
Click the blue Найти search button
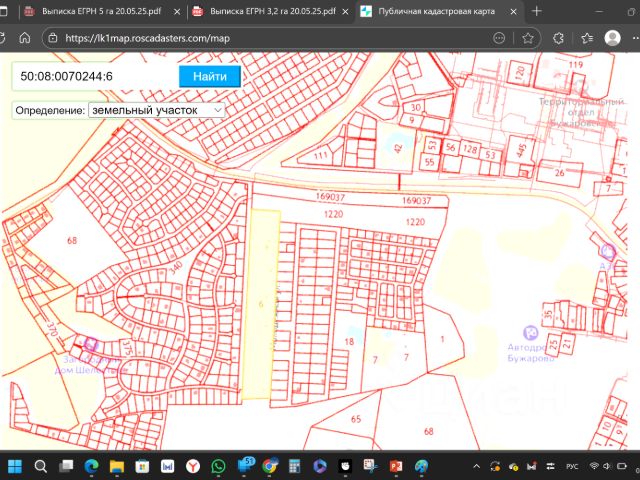[210, 76]
